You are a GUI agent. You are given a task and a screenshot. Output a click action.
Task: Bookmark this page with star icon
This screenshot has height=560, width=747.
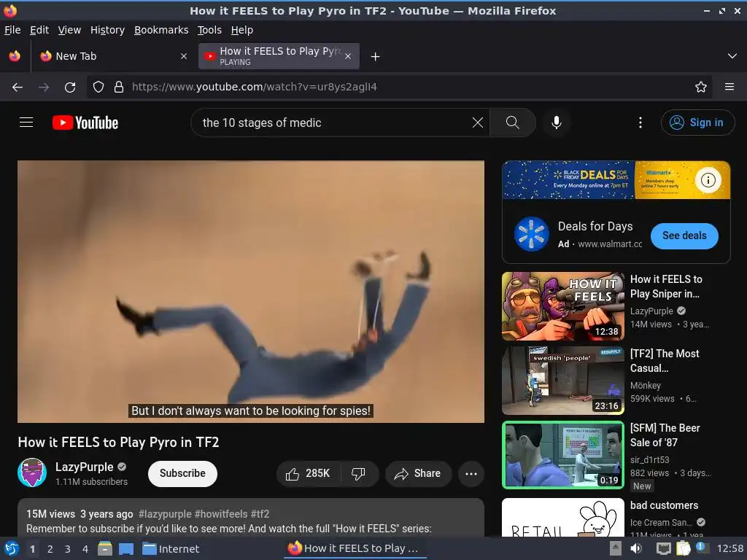click(x=700, y=87)
